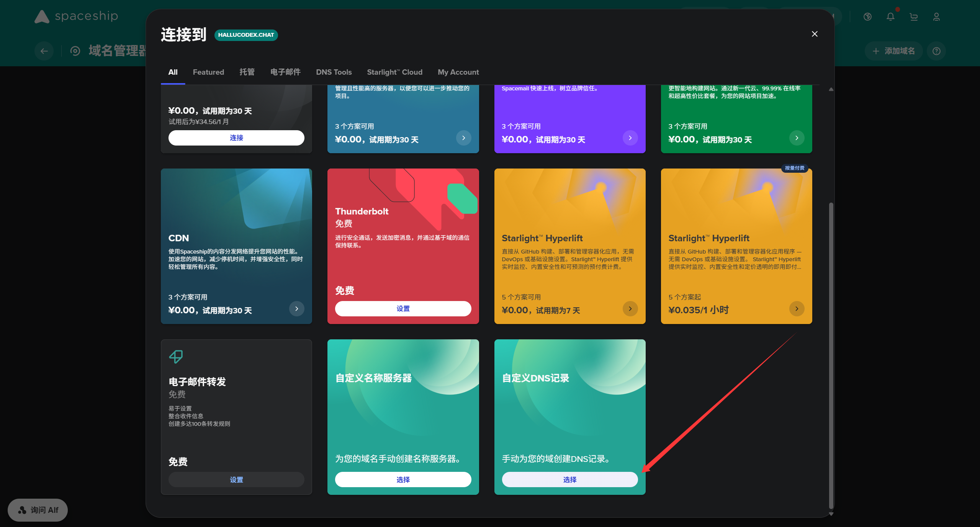Click the email forwarding card icon

click(x=176, y=357)
